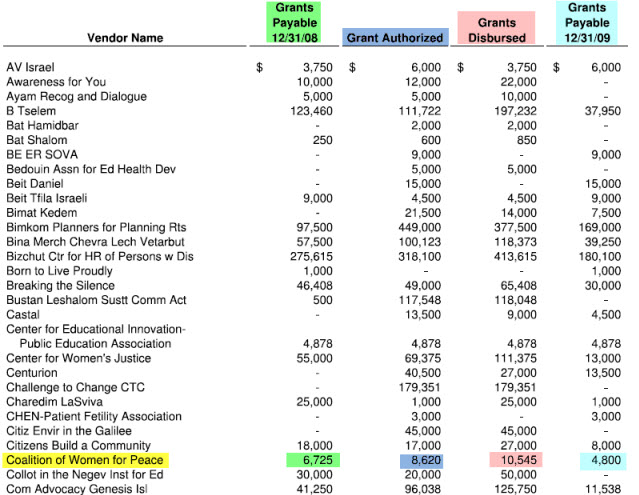Select the cyan highlighted 4,800 value
Viewport: 639px width, 495px height.
[603, 460]
